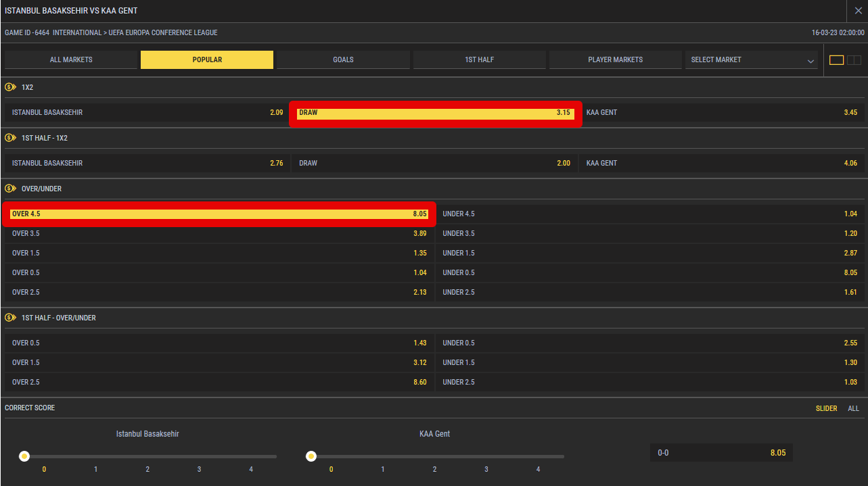This screenshot has height=486, width=868.
Task: Bet on Istanbul Basaksehir at 2.09 in 1X2
Action: click(147, 112)
